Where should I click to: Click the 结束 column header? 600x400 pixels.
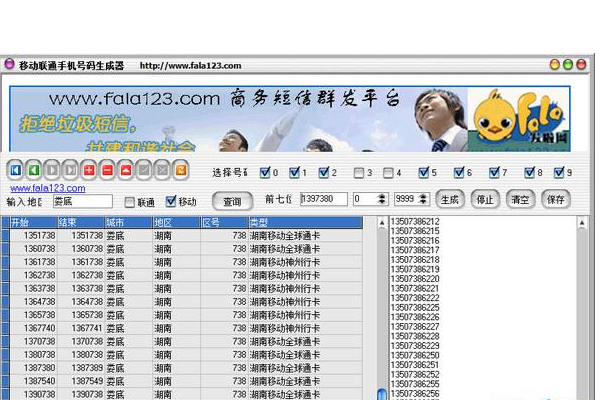tap(81, 222)
